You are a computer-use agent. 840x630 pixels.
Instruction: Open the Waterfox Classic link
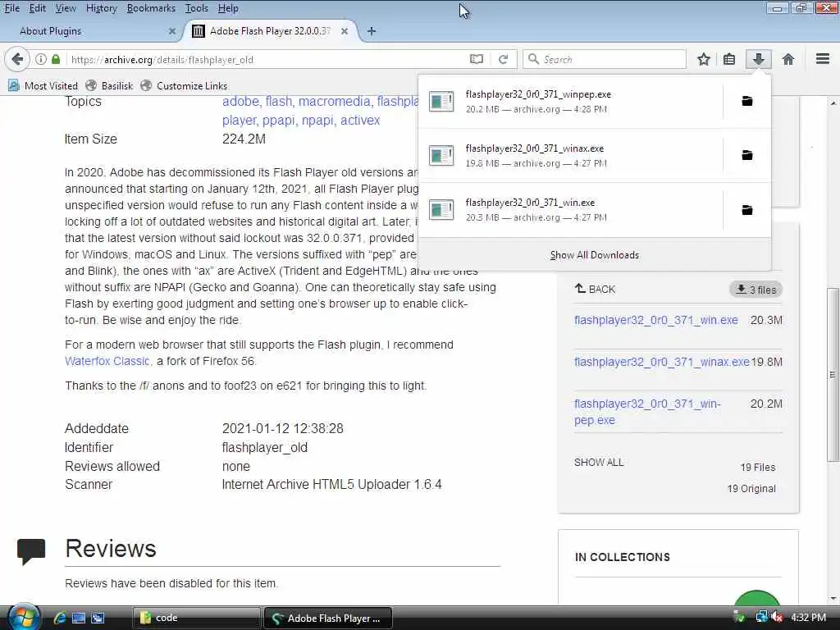tap(107, 361)
